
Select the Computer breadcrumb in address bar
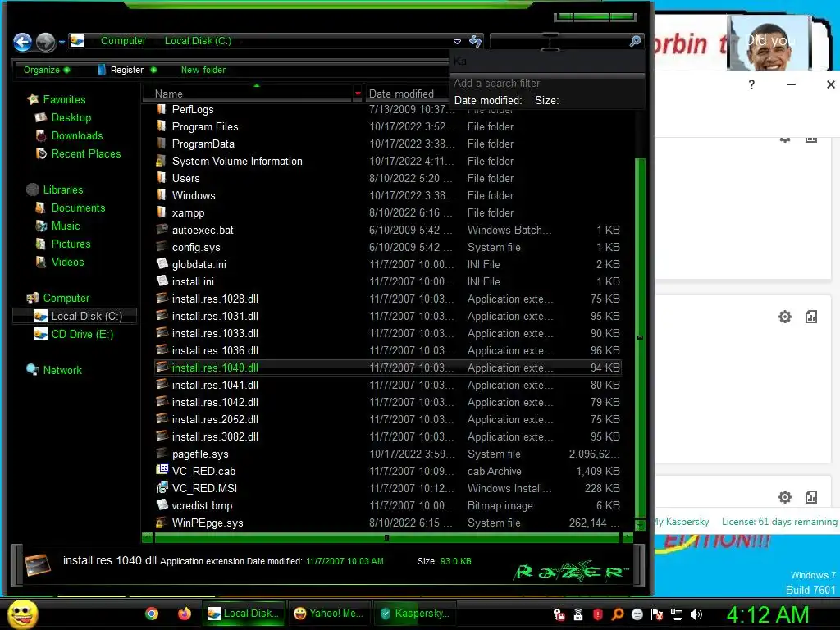pos(123,41)
